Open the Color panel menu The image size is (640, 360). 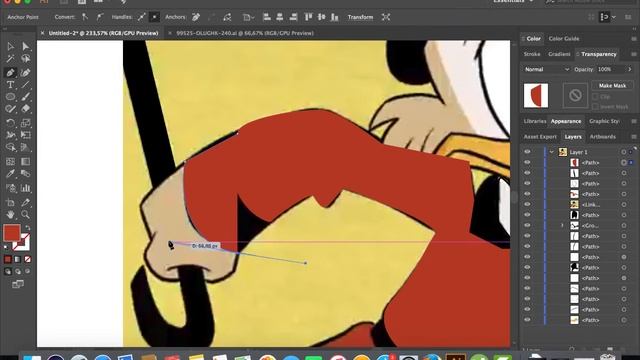pyautogui.click(x=633, y=39)
